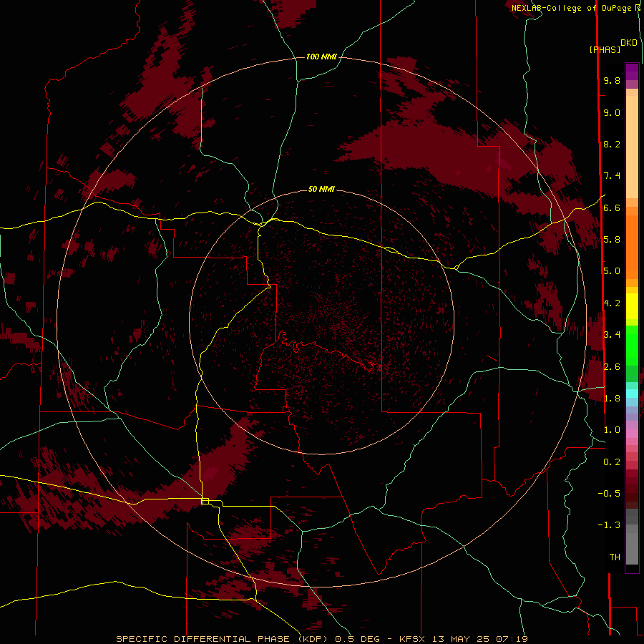Click the purple top segment of the color bar

click(x=632, y=72)
